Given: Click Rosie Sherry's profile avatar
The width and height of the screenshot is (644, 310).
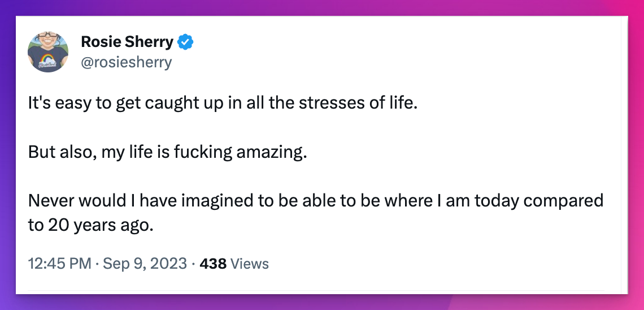Looking at the screenshot, I should (48, 52).
